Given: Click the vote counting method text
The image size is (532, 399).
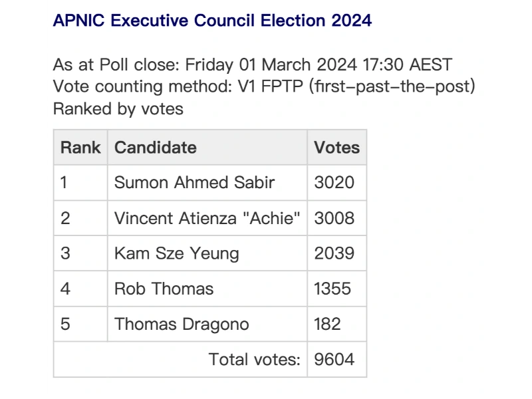Looking at the screenshot, I should click(x=264, y=86).
